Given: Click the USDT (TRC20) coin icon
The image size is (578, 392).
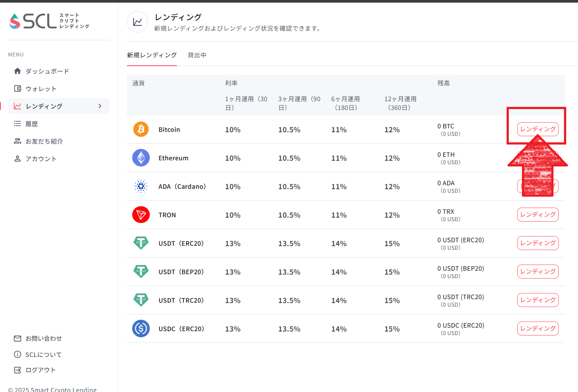Looking at the screenshot, I should click(141, 300).
